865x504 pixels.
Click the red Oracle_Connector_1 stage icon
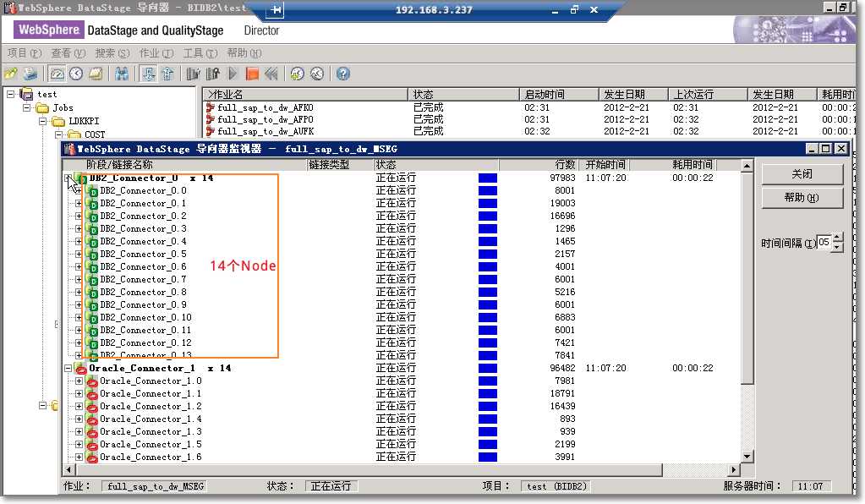(81, 369)
